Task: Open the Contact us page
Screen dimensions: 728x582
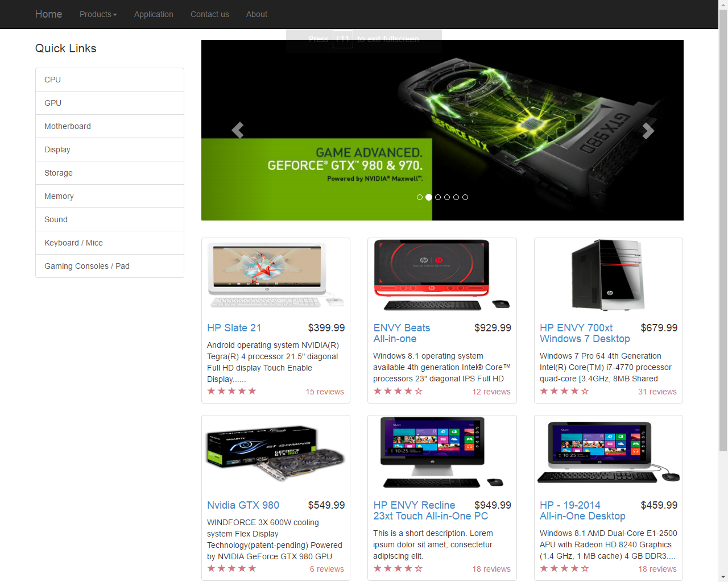Action: (209, 14)
